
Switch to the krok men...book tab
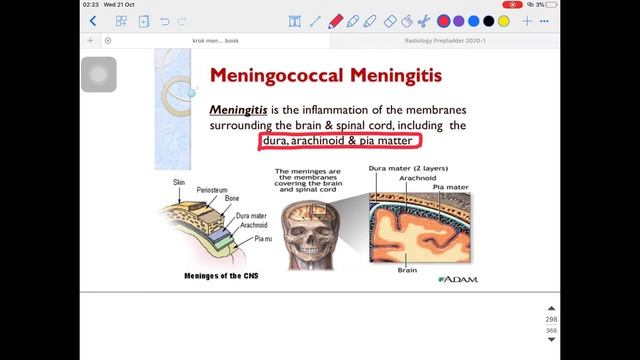click(216, 40)
